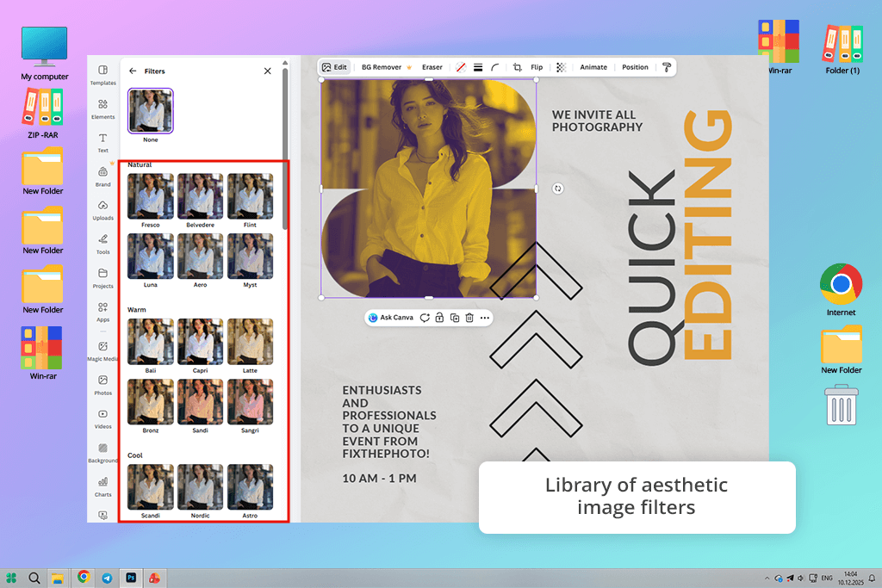Click the taskbar search magnifier icon
Image resolution: width=882 pixels, height=588 pixels.
pos(34,578)
